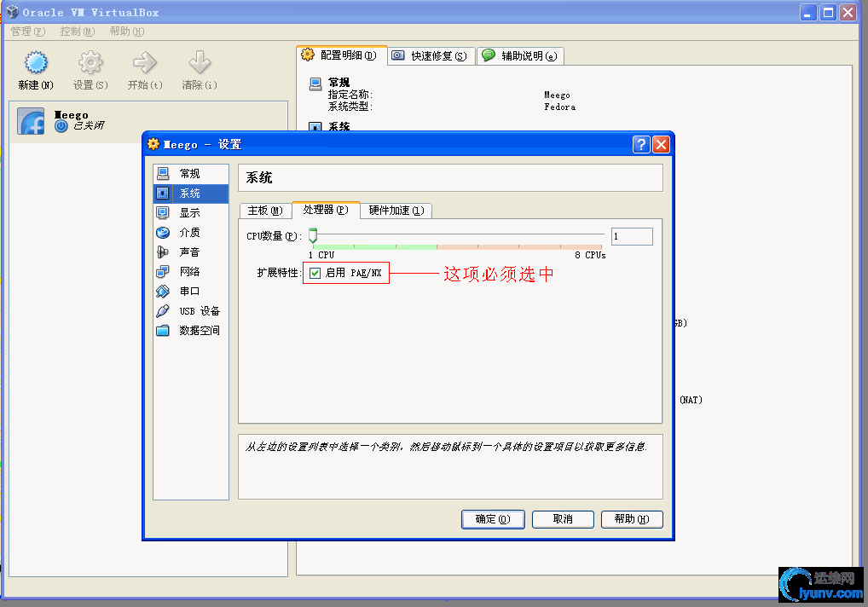Switch to the Acceleration 硬件加速(L) tab

coord(396,211)
